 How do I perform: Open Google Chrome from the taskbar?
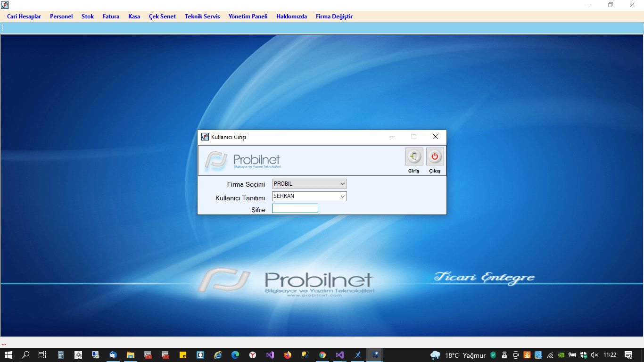point(322,355)
